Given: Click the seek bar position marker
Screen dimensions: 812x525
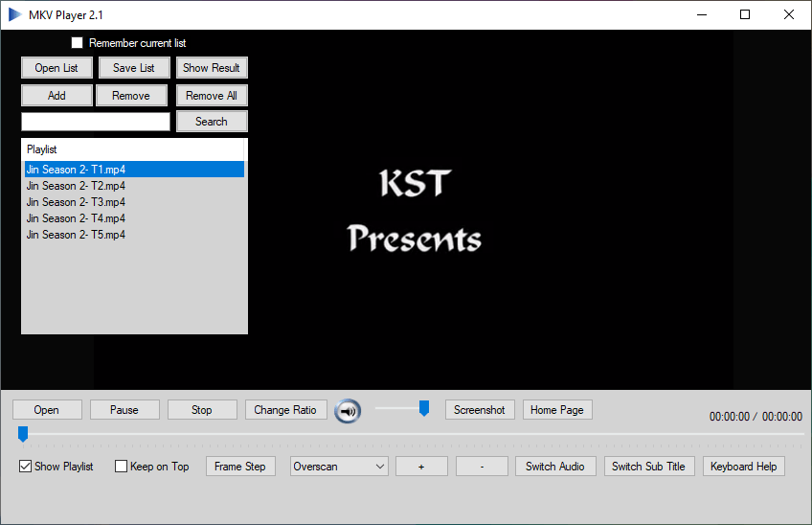Looking at the screenshot, I should (23, 435).
